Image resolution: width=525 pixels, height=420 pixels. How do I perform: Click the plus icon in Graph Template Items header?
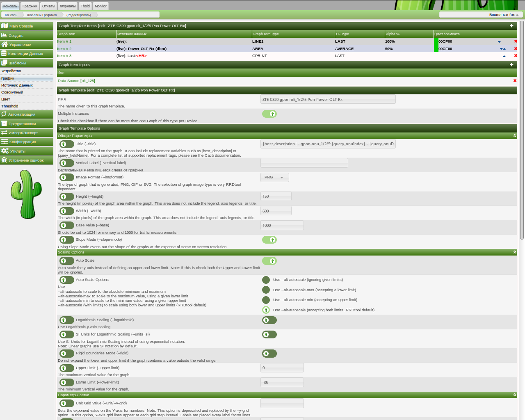511,25
